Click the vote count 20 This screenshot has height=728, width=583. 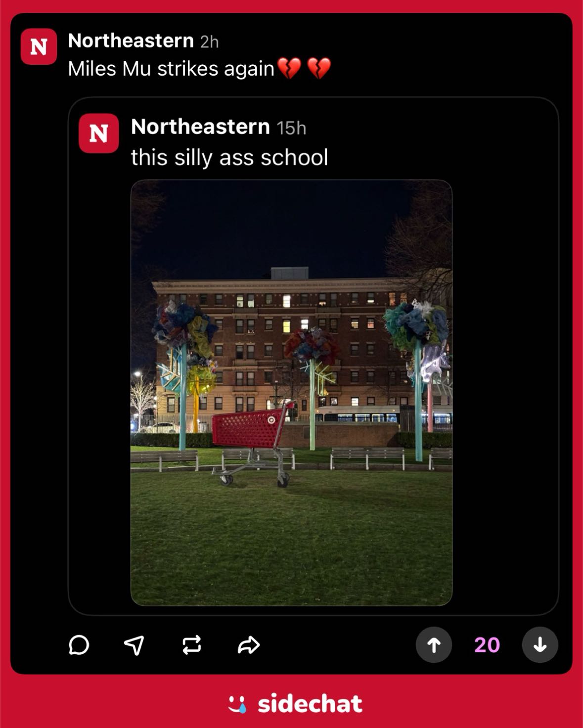coord(487,645)
